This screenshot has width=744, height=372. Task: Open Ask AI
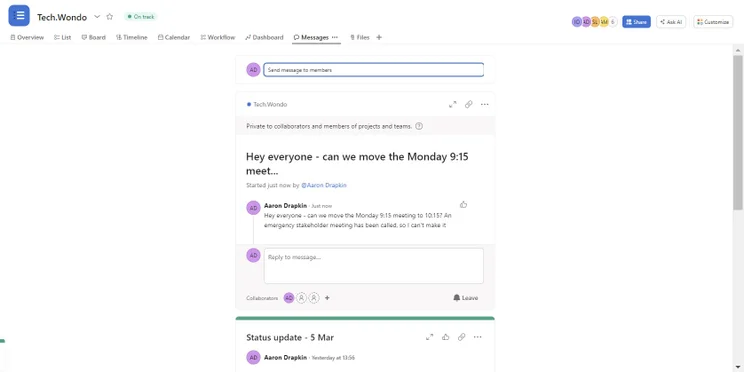pyautogui.click(x=671, y=22)
